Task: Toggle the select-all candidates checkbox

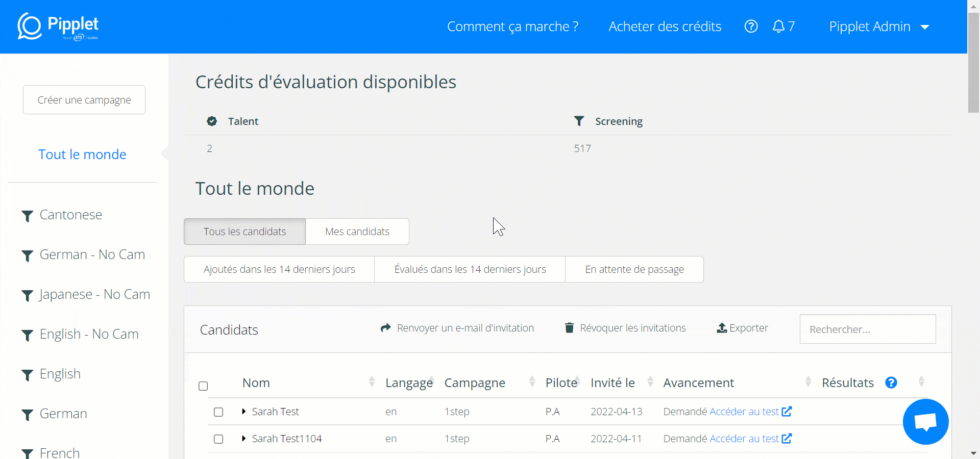Action: [203, 386]
